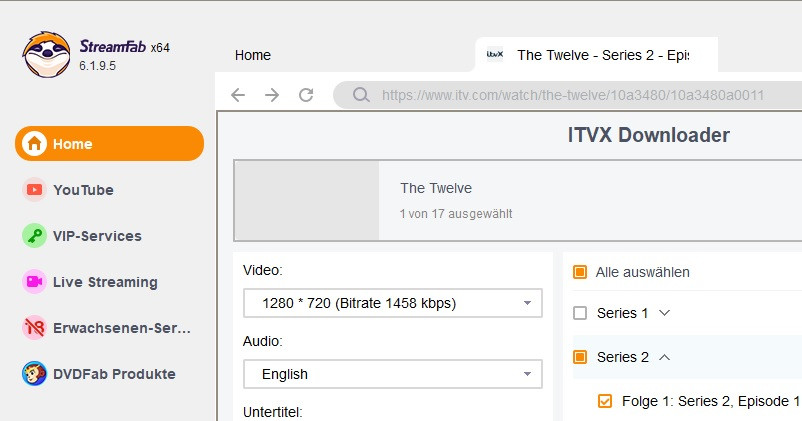Viewport: 802px width, 421px height.
Task: Switch to The Twelve - Series 2 tab
Action: (596, 55)
